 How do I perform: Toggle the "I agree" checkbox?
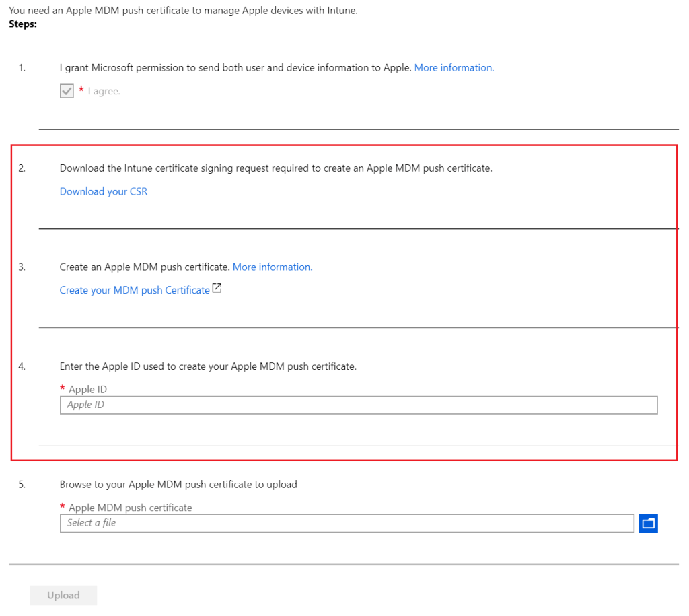pyautogui.click(x=67, y=92)
